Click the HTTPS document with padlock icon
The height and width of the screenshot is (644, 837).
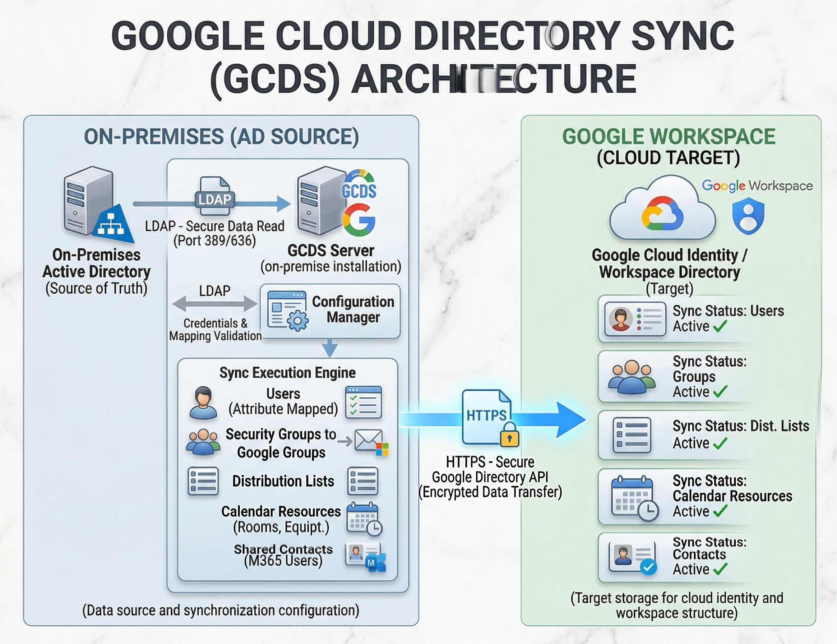(491, 418)
